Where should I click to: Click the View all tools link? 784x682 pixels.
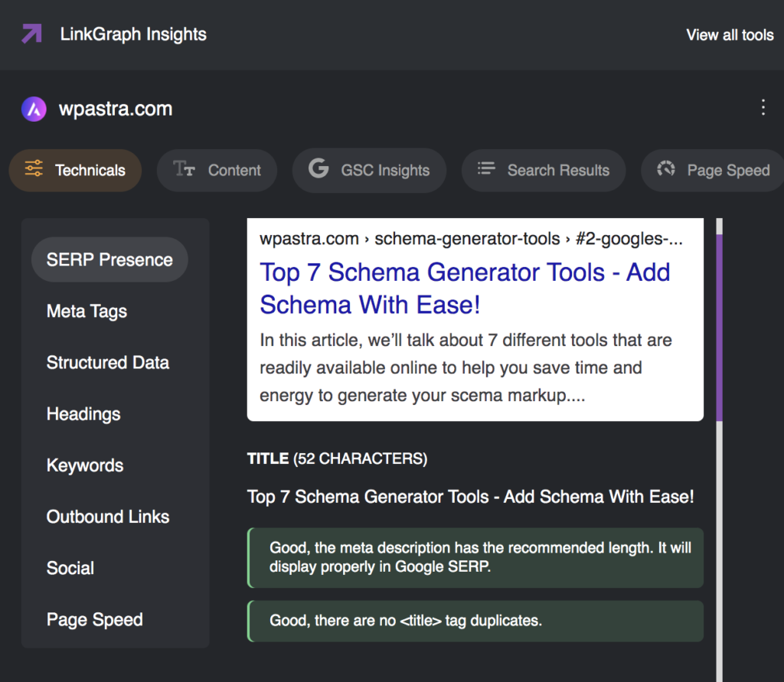(x=730, y=34)
